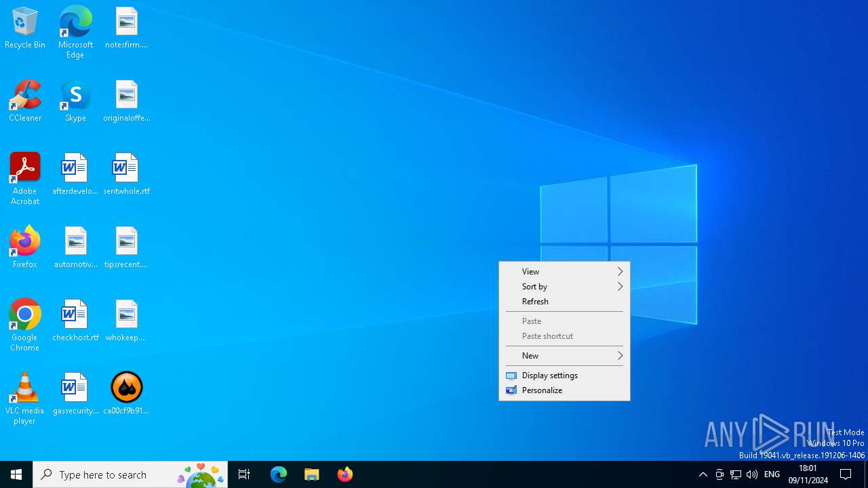Select the Skype desktop shortcut
This screenshot has height=488, width=868.
coord(75,101)
